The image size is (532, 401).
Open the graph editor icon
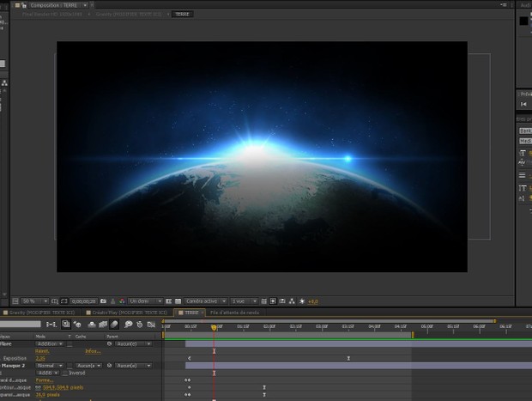tap(151, 325)
